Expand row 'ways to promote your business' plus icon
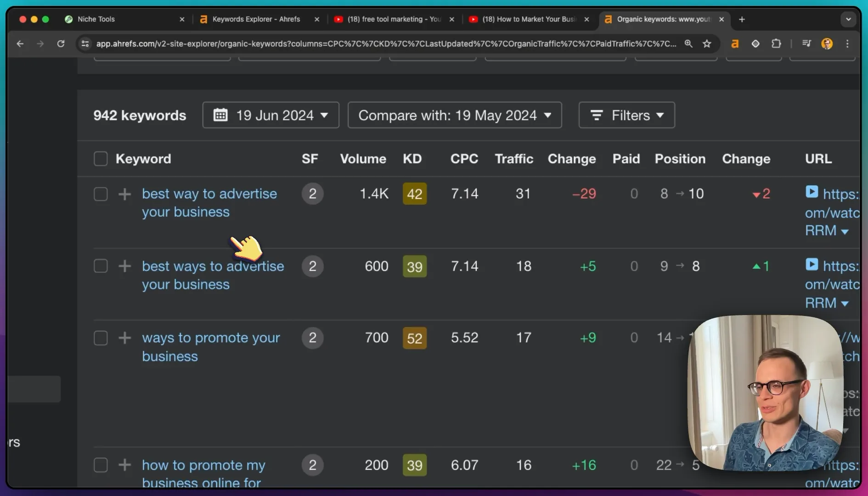Viewport: 868px width, 496px height. pyautogui.click(x=124, y=338)
